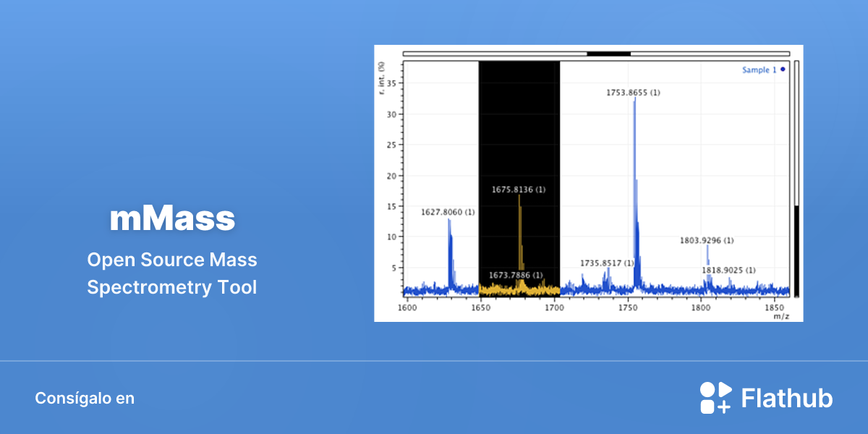The width and height of the screenshot is (868, 434).
Task: Click the black horizontal scrollbar thumb above spectrum
Action: (x=608, y=54)
